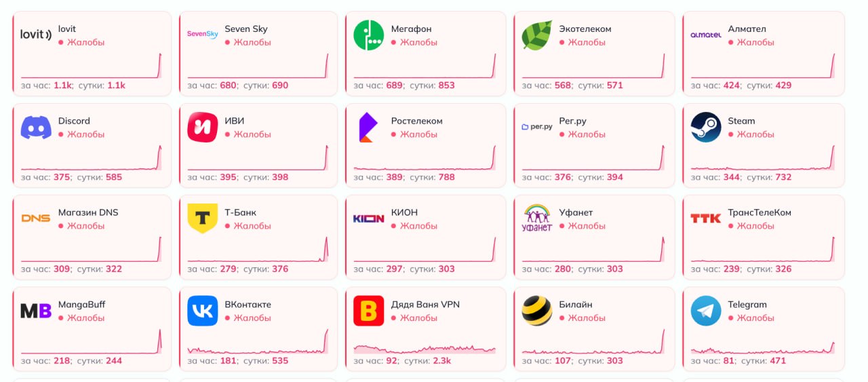Click the Уфанет service name
Image resolution: width=868 pixels, height=382 pixels.
click(576, 212)
